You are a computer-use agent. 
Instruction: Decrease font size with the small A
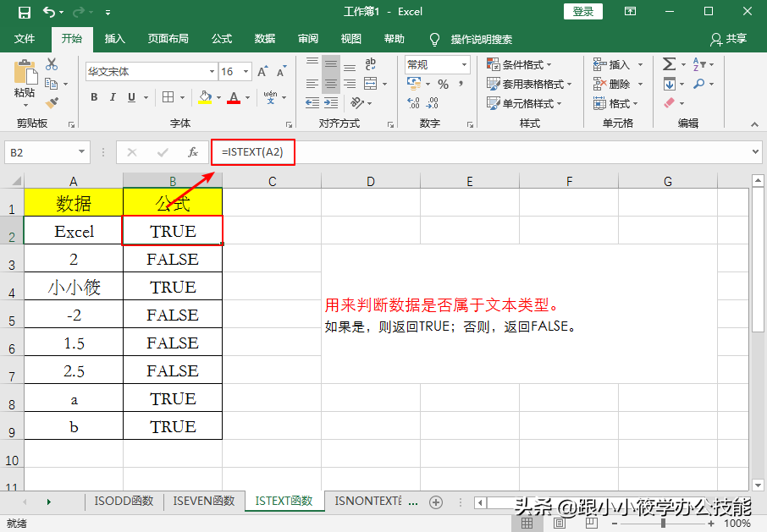click(x=281, y=72)
